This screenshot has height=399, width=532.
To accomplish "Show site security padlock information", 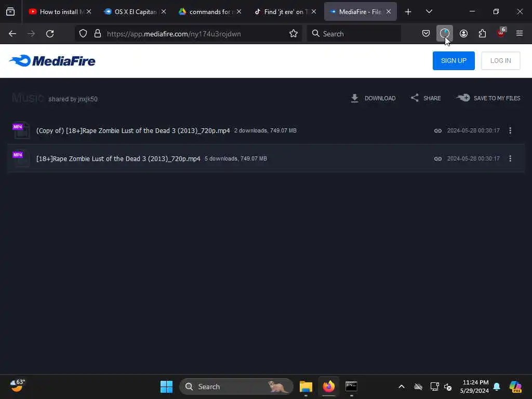I will coord(97,34).
